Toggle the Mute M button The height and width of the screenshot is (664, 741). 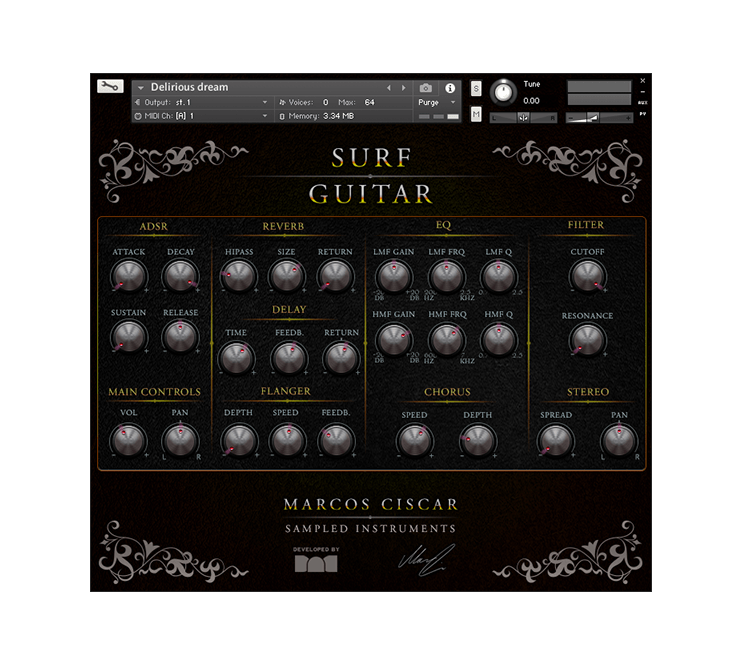point(476,114)
